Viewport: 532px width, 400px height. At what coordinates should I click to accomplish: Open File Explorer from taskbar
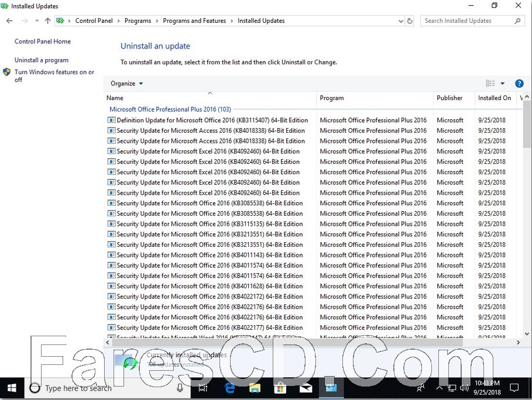(x=255, y=388)
